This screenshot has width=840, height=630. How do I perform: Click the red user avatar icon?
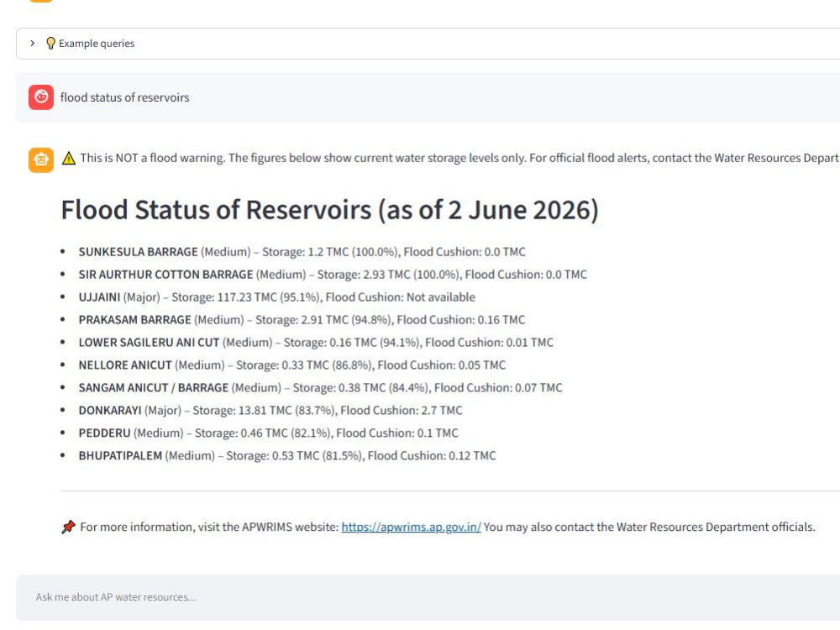[41, 97]
